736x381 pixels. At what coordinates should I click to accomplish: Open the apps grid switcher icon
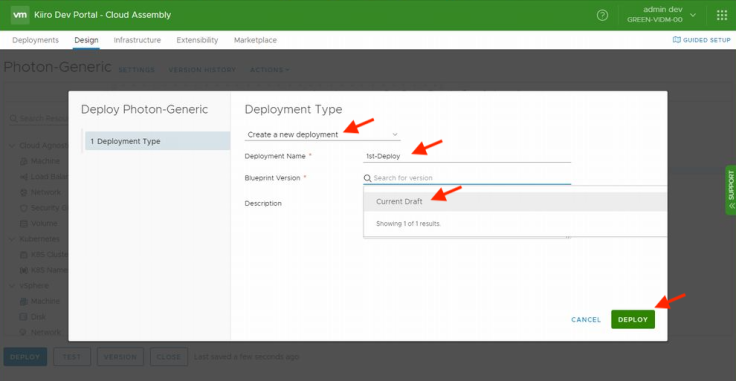pos(721,15)
